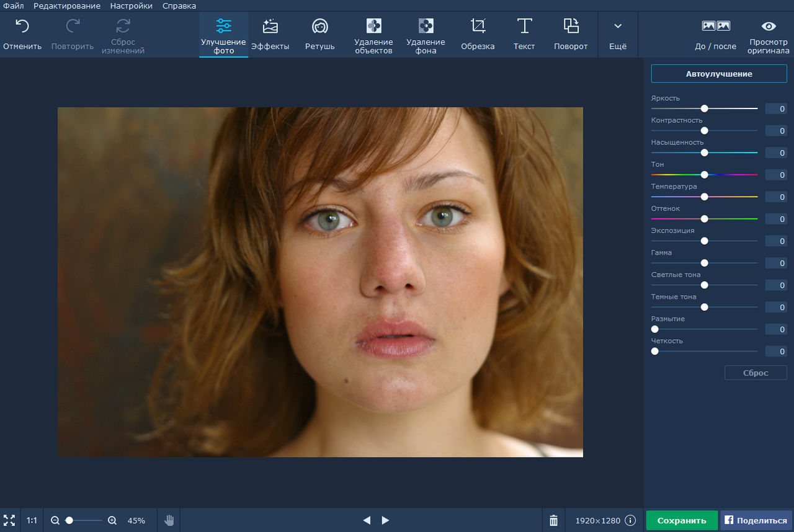Click the Температура slider

(x=705, y=197)
